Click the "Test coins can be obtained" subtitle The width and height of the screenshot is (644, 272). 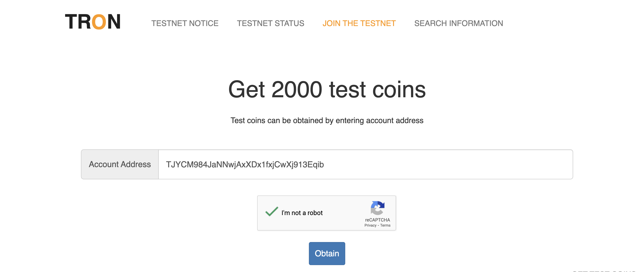pos(327,121)
